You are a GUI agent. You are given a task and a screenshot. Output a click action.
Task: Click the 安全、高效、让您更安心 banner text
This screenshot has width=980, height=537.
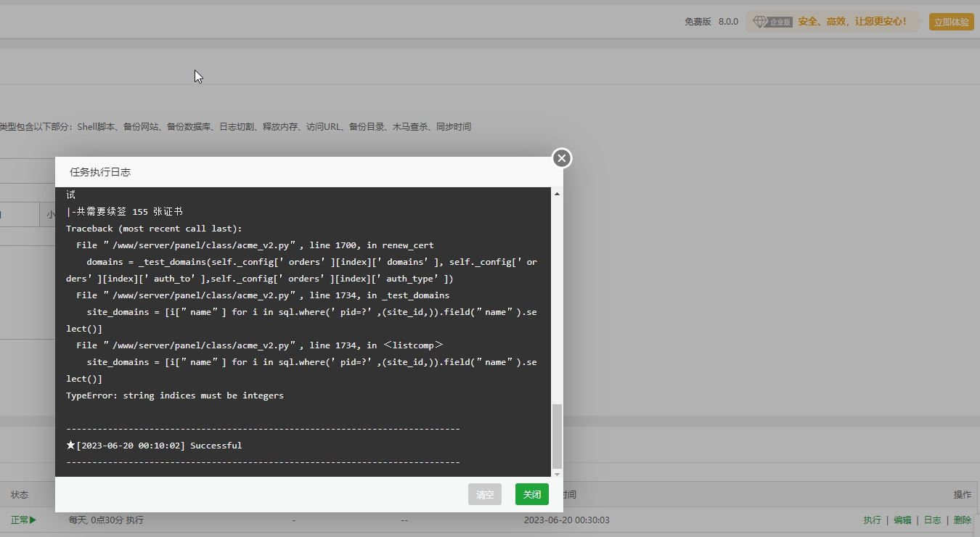[852, 22]
